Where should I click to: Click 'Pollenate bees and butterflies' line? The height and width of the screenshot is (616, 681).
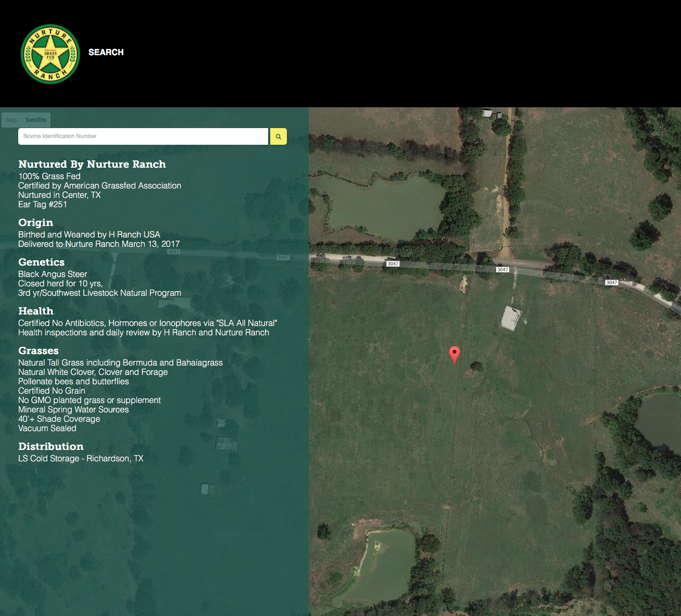click(x=73, y=382)
